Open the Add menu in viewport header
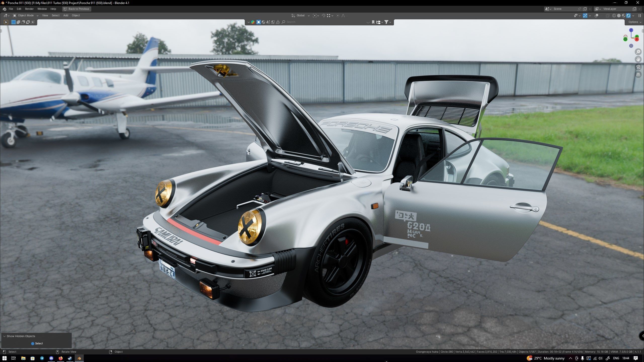The width and height of the screenshot is (644, 362). 66,16
